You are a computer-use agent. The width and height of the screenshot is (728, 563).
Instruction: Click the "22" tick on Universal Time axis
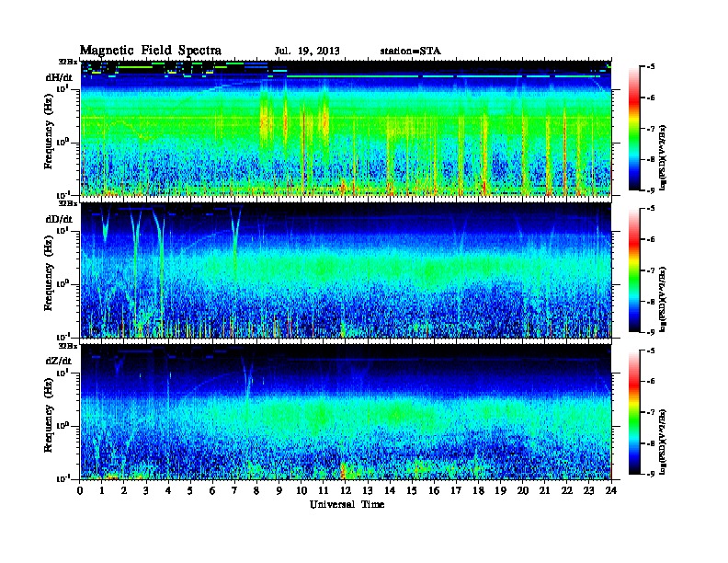567,490
